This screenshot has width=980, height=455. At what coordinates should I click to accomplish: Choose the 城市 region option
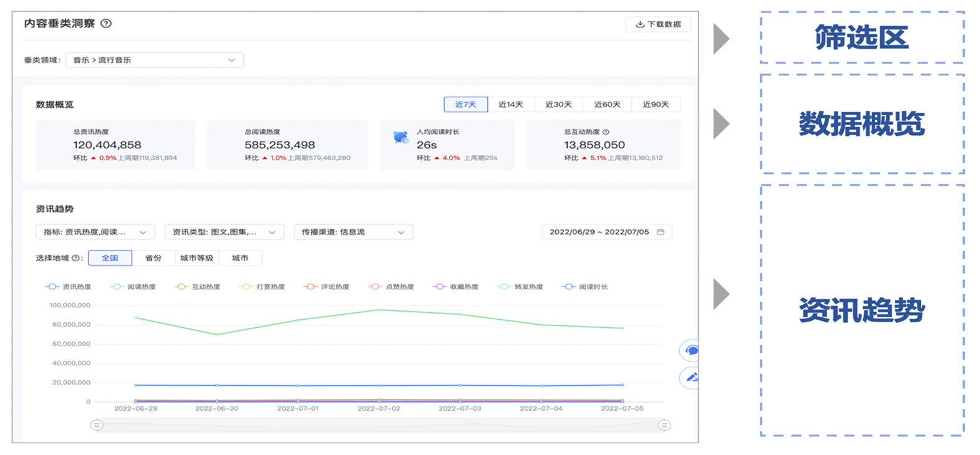click(240, 258)
